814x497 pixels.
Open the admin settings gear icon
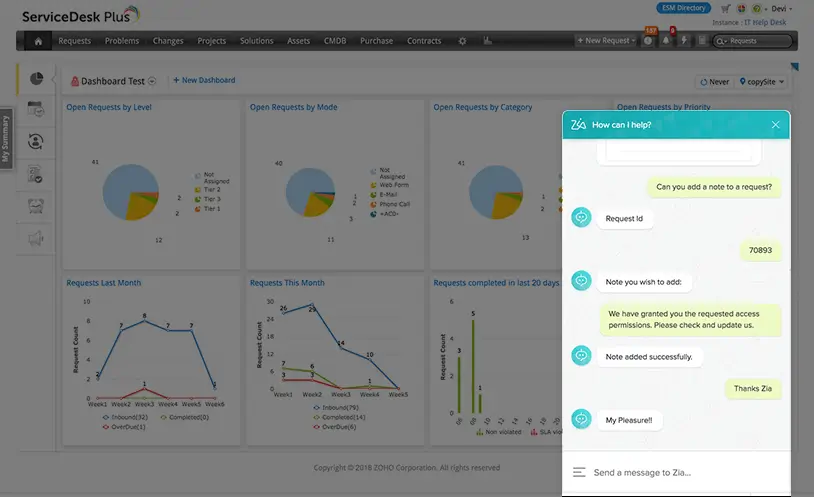(x=462, y=41)
